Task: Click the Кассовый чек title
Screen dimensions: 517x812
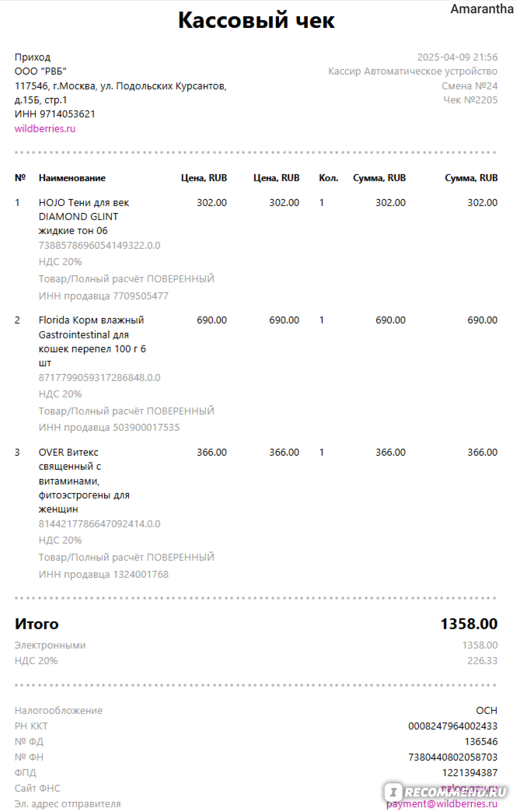Action: pyautogui.click(x=257, y=20)
